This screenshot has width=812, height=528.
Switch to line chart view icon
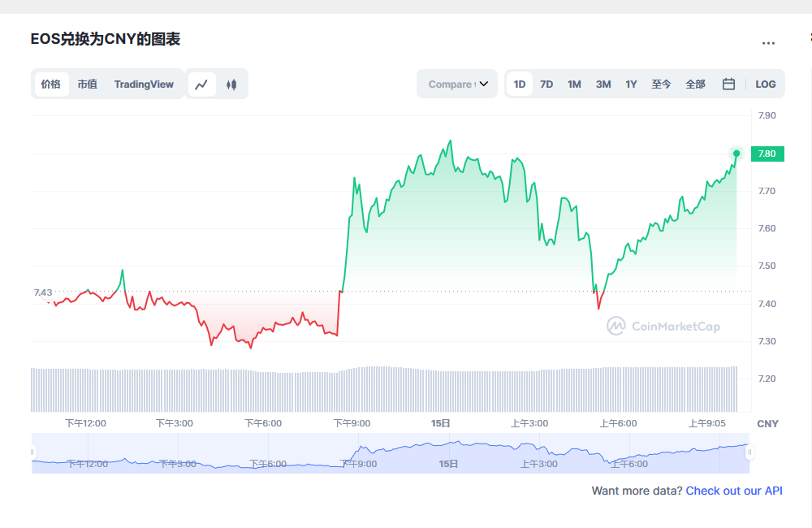[x=202, y=84]
